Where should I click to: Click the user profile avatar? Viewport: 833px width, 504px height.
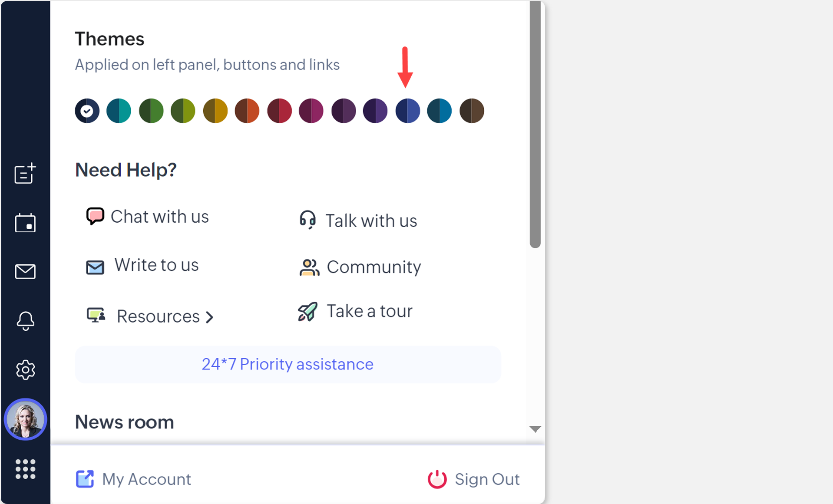pyautogui.click(x=25, y=419)
